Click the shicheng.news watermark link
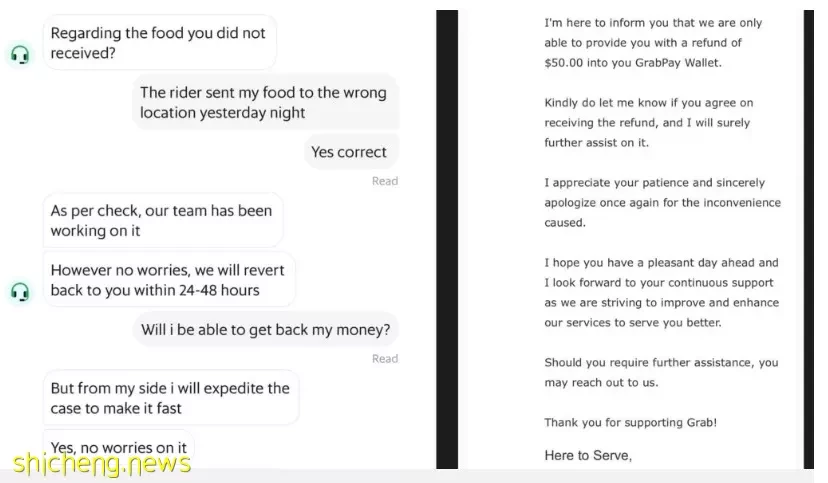 [101, 463]
